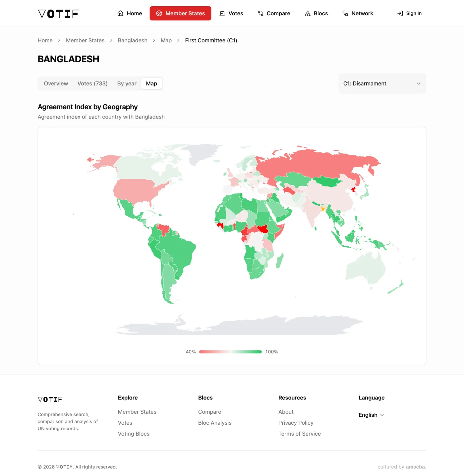The image size is (464, 476).
Task: Open Member States navigation item
Action: coord(180,13)
